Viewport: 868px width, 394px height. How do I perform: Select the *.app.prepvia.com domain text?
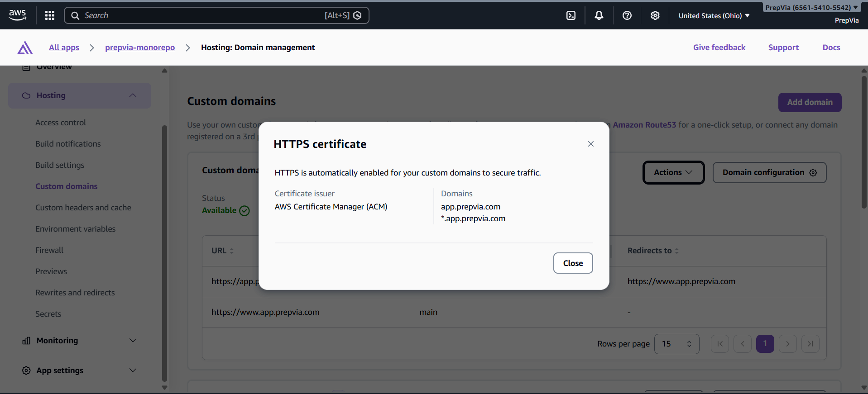(473, 218)
